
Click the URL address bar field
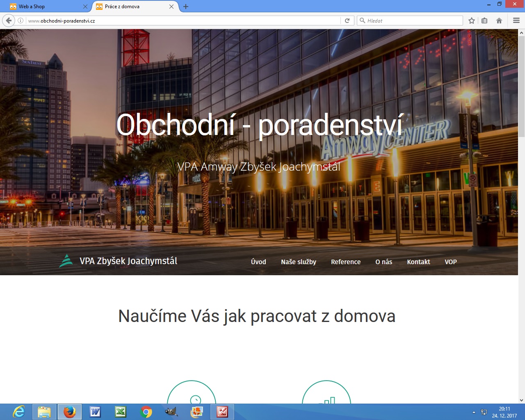coord(180,21)
